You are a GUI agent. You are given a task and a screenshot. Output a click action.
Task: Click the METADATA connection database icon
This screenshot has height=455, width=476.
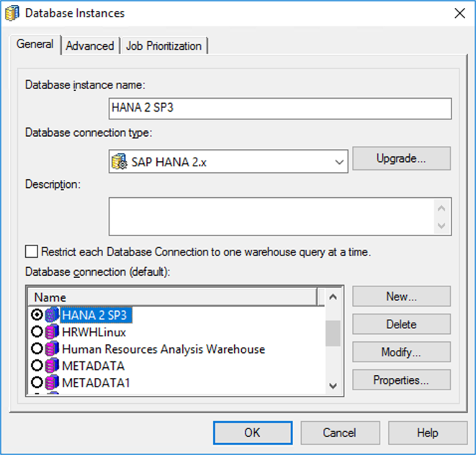pyautogui.click(x=52, y=366)
